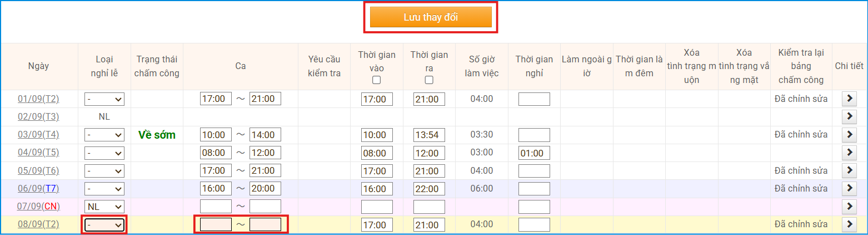Click the 13:54 clock-out field for 03/09
868x235 pixels.
[429, 135]
